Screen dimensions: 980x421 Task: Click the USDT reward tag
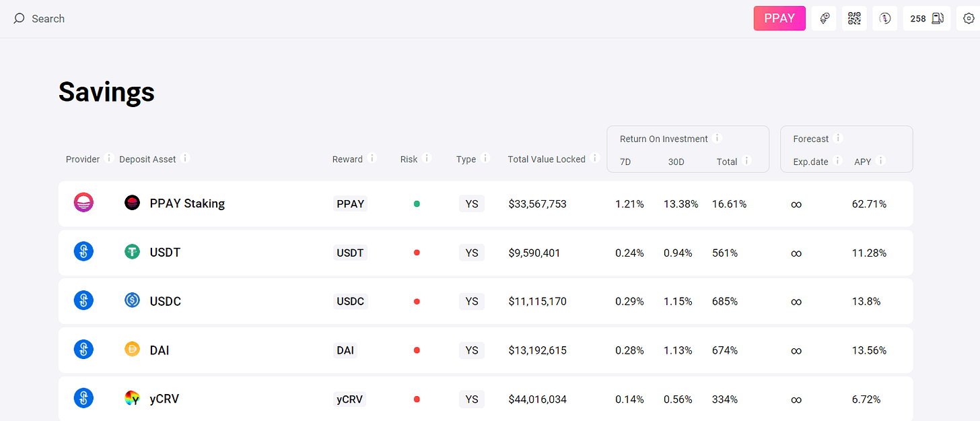(x=350, y=253)
